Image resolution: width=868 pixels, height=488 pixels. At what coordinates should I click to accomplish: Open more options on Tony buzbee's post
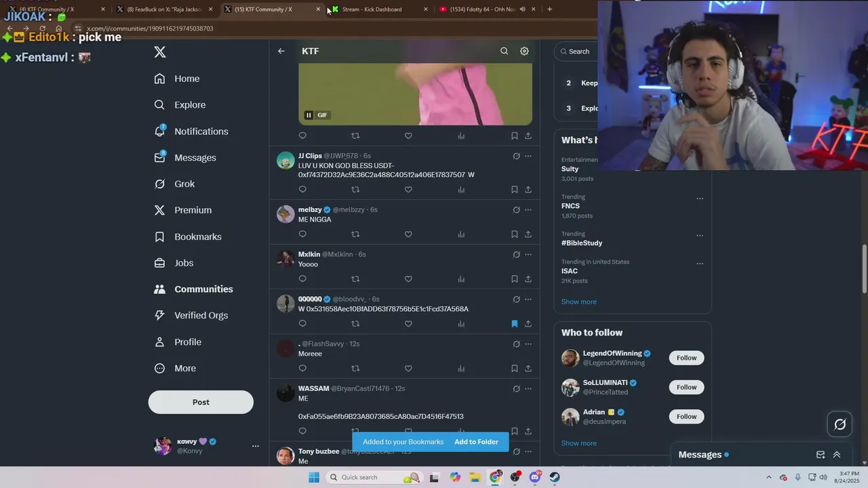528,451
